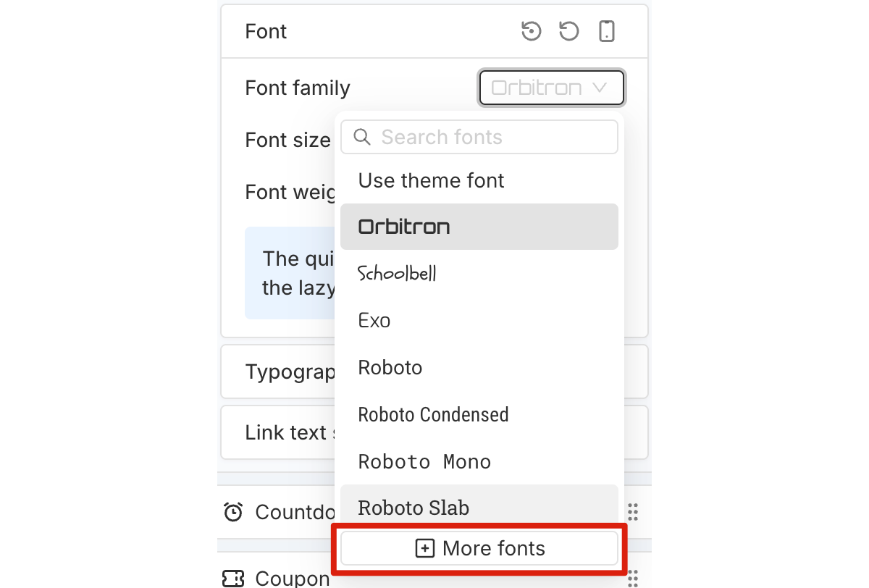The image size is (869, 588).
Task: Click the Countdown alarm clock icon
Action: [x=233, y=512]
